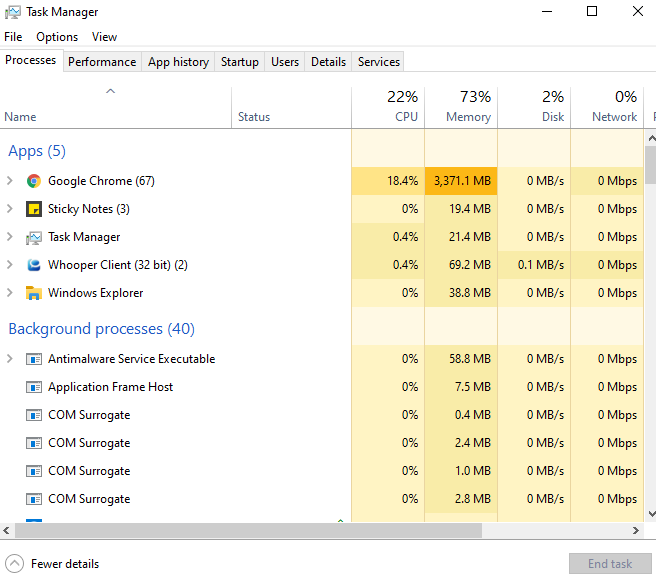
Task: Click Chrome's 3,371.1 MB memory cell
Action: click(461, 181)
